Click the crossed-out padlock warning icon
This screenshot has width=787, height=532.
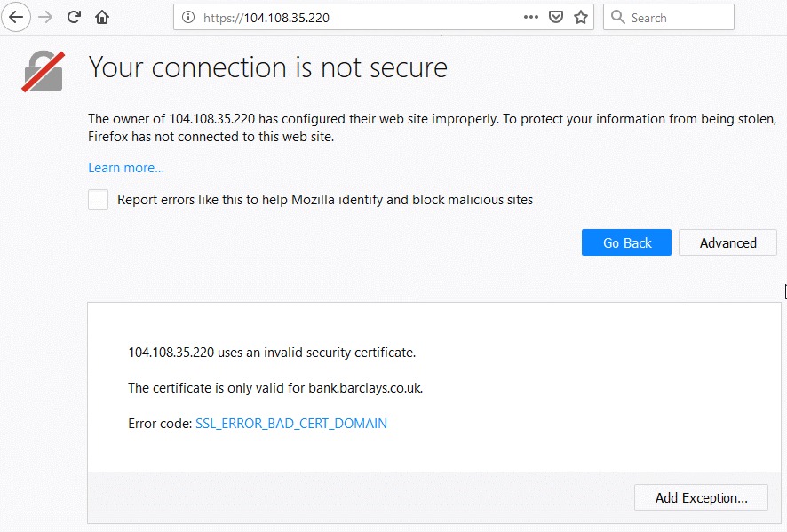pos(43,71)
